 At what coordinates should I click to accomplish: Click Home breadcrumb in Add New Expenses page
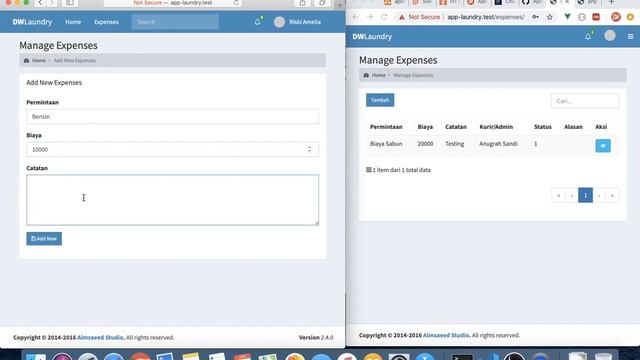pos(39,60)
